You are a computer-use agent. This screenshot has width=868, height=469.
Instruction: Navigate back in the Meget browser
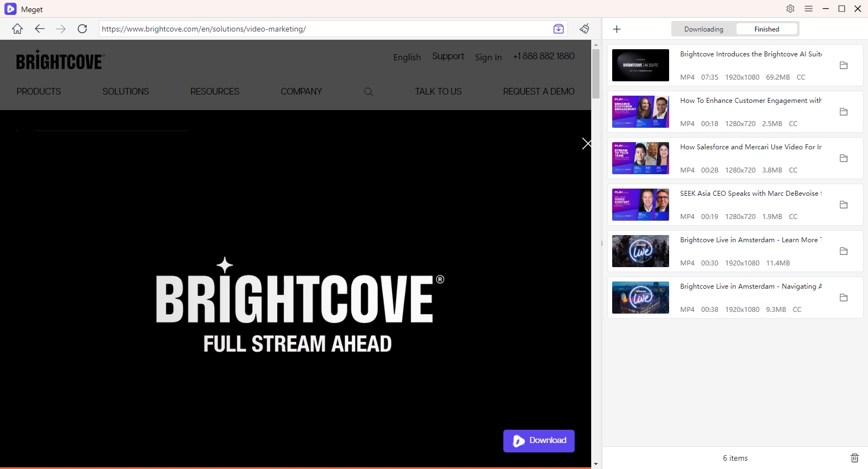pyautogui.click(x=39, y=29)
